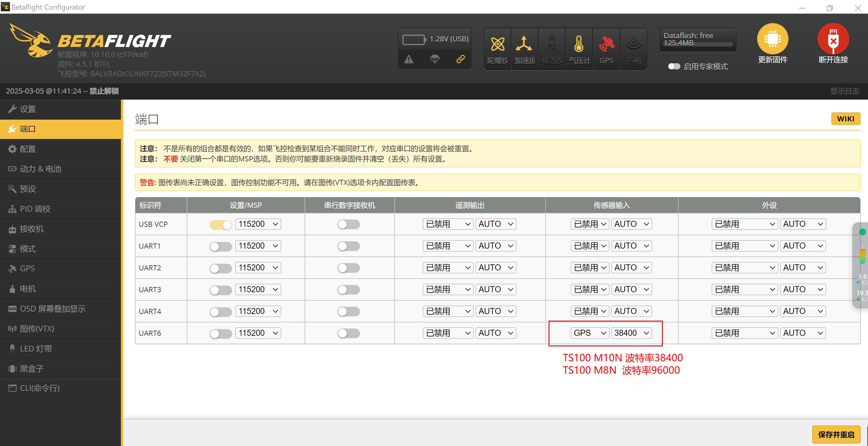Click the gyroscope sensor icon
This screenshot has height=446, width=868.
point(497,45)
